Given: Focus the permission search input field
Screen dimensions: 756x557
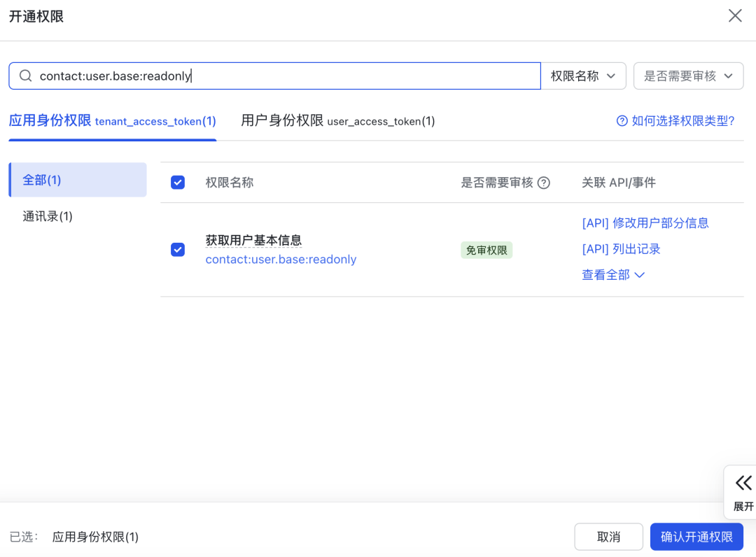Looking at the screenshot, I should 275,76.
